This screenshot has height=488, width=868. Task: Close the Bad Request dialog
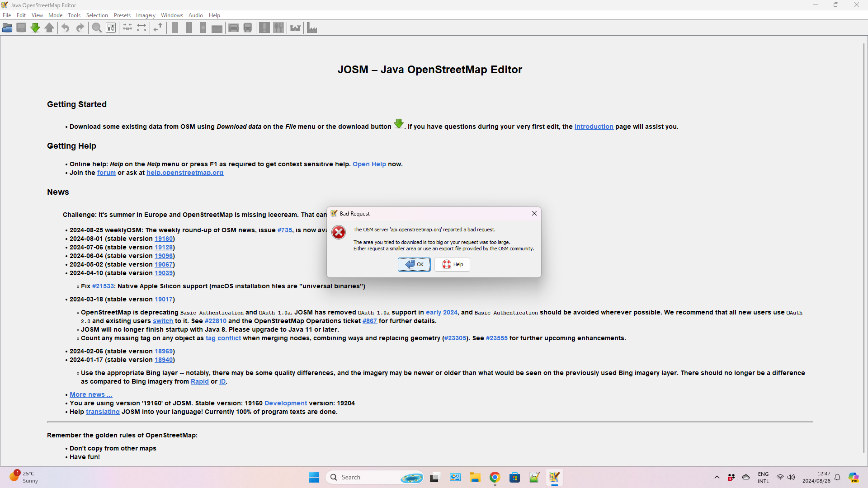(534, 213)
